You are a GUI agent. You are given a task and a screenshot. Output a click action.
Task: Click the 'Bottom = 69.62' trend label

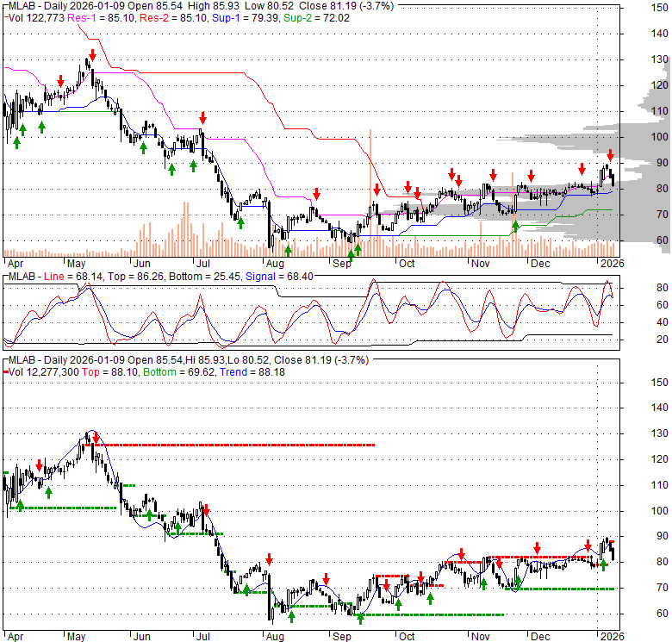click(x=179, y=372)
